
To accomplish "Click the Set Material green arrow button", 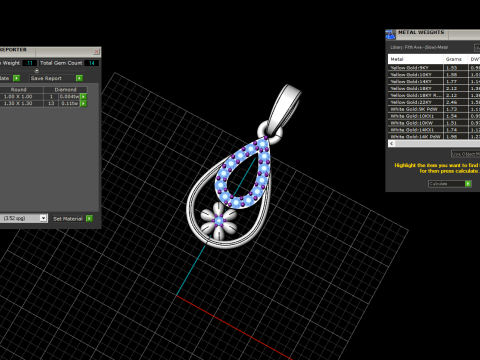I will (89, 218).
